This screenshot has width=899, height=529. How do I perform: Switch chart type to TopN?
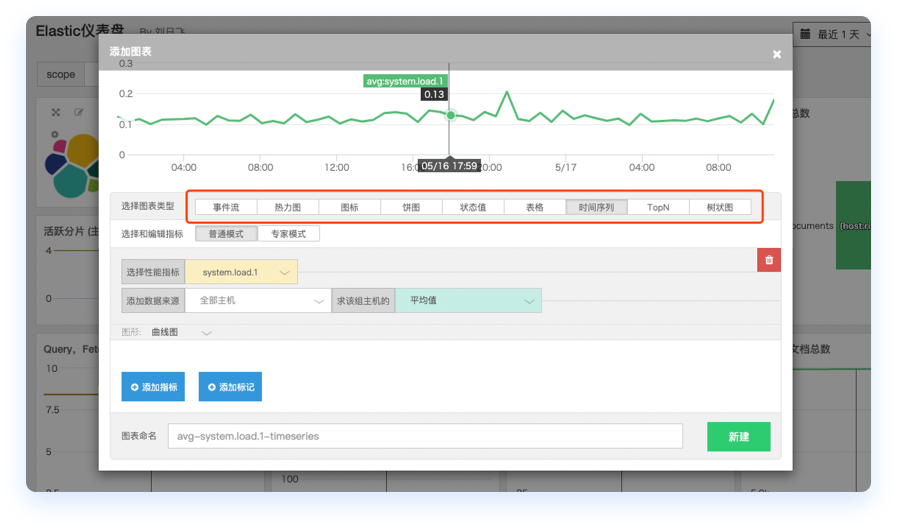click(x=658, y=208)
